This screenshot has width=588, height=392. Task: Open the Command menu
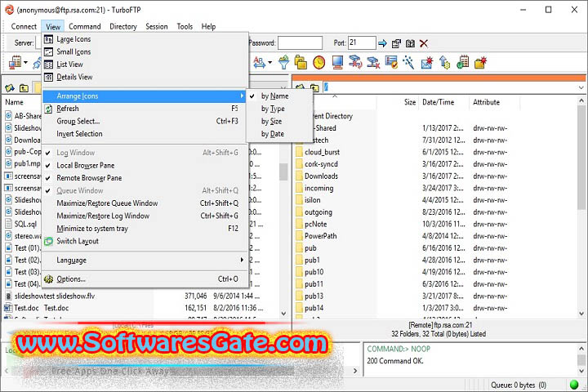(x=85, y=27)
